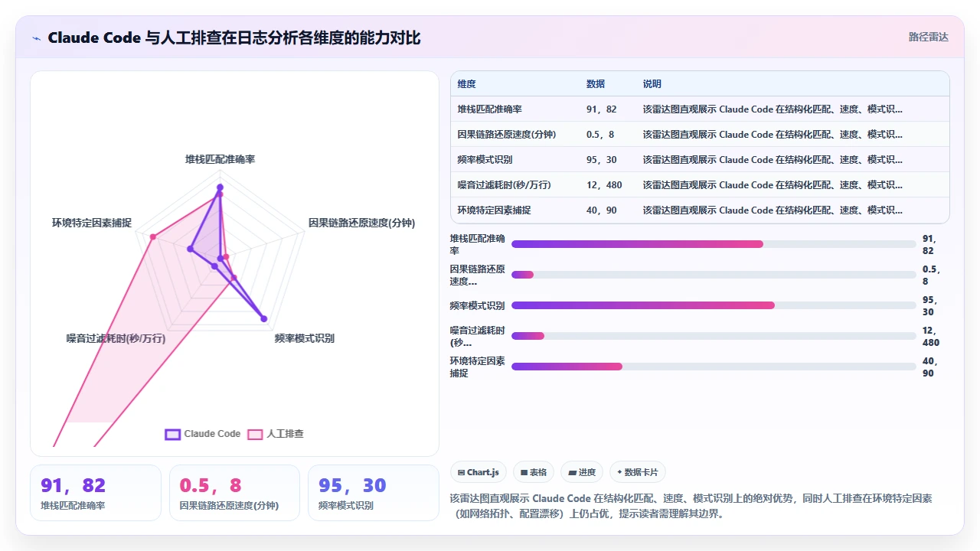Click the description paragraph under the tag chips
The height and width of the screenshot is (551, 980).
pos(691,506)
